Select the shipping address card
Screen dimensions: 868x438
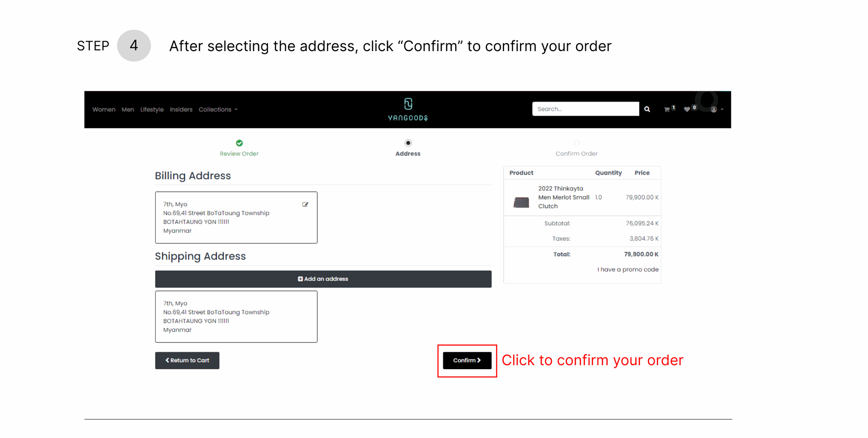pos(236,316)
